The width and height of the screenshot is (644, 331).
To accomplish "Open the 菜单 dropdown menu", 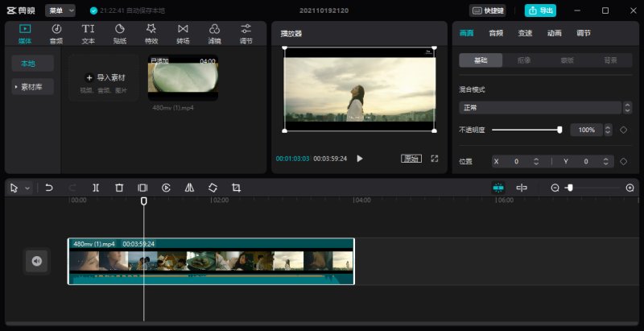I will click(x=60, y=10).
